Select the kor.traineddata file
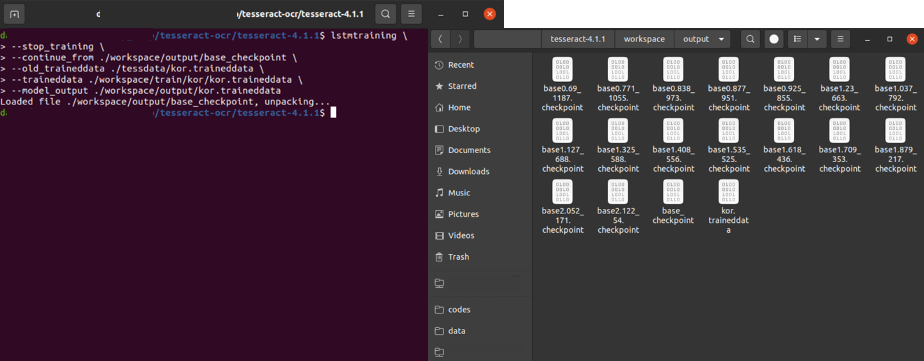924x361 pixels. pyautogui.click(x=729, y=207)
